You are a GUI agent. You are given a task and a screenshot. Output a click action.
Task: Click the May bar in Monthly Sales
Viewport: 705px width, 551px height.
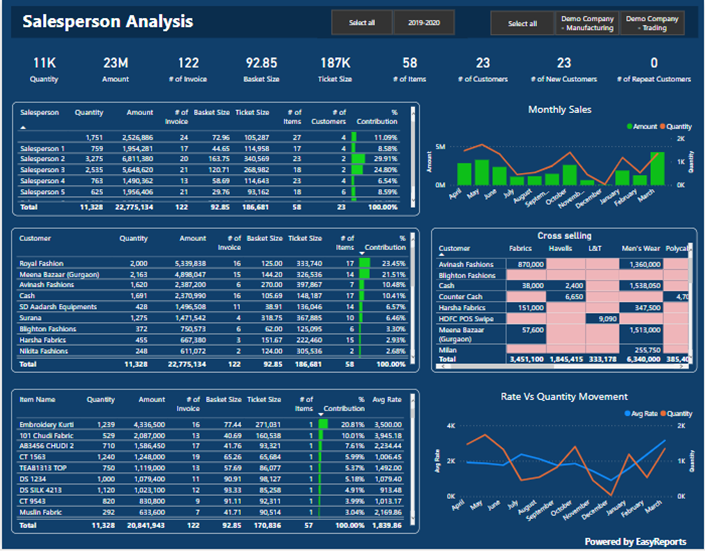pos(482,172)
